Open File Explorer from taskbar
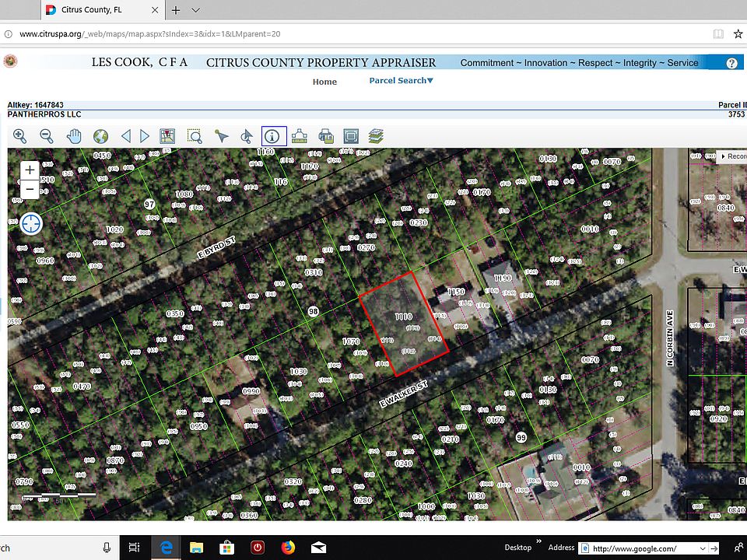This screenshot has height=560, width=747. point(196,548)
